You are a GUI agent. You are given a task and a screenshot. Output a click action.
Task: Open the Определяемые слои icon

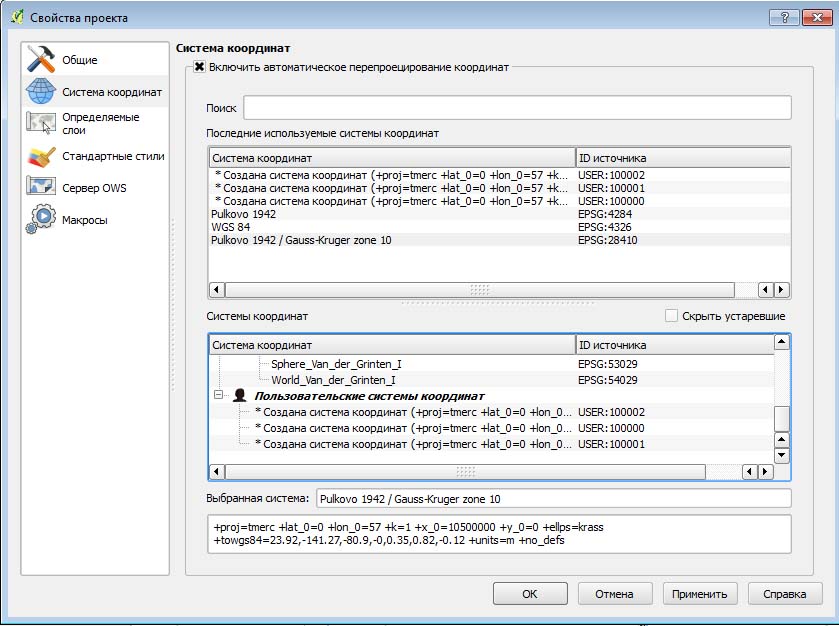[41, 123]
